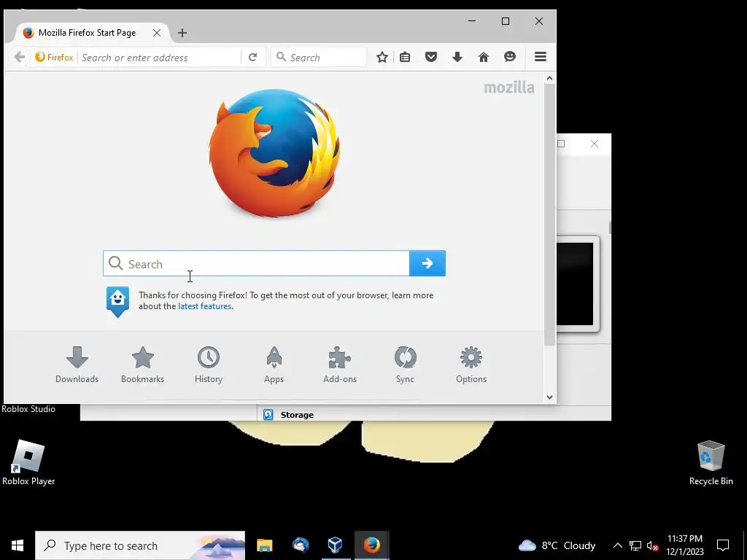Open Sync from start page launcher
Viewport: 747px width, 560px height.
pyautogui.click(x=406, y=365)
